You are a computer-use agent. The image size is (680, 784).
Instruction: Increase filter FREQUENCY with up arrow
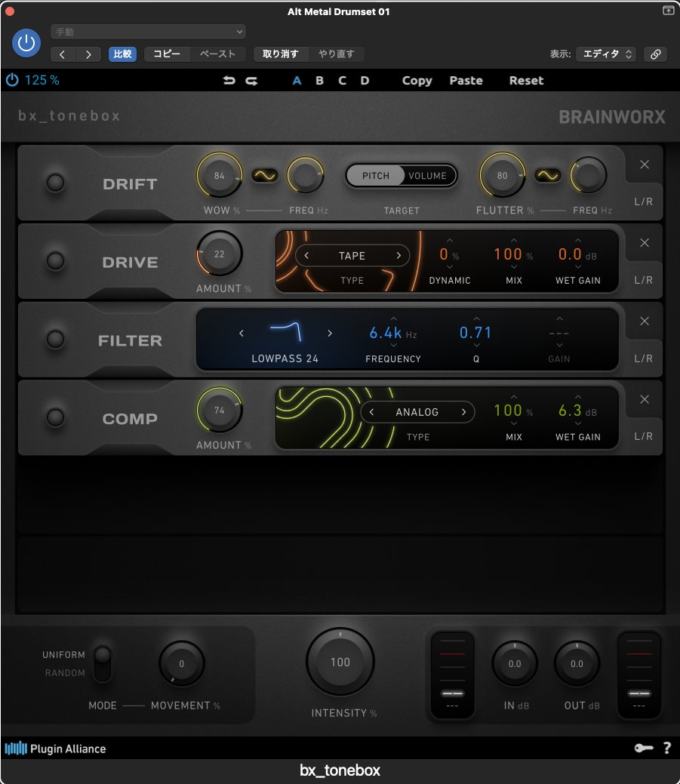click(393, 318)
